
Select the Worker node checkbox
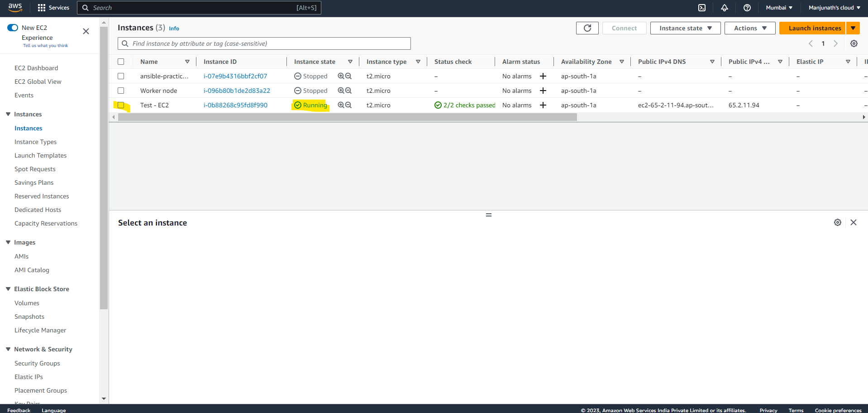(121, 91)
